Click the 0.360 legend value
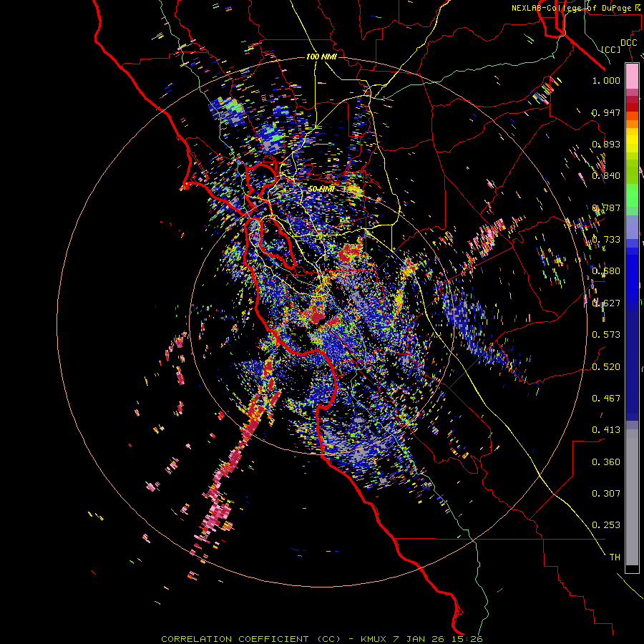Image resolution: width=644 pixels, height=644 pixels. point(606,462)
